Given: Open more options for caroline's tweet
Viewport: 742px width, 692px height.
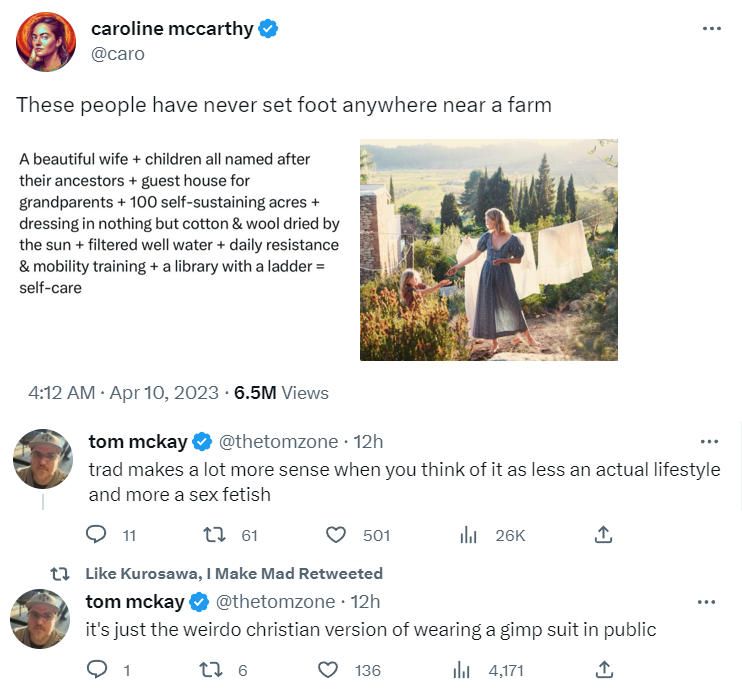Looking at the screenshot, I should pos(711,28).
